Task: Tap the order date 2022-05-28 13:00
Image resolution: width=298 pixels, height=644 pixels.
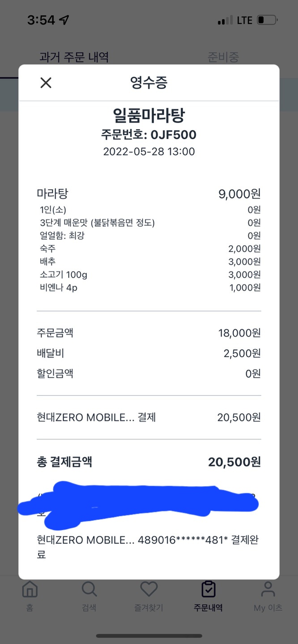Action: point(149,152)
